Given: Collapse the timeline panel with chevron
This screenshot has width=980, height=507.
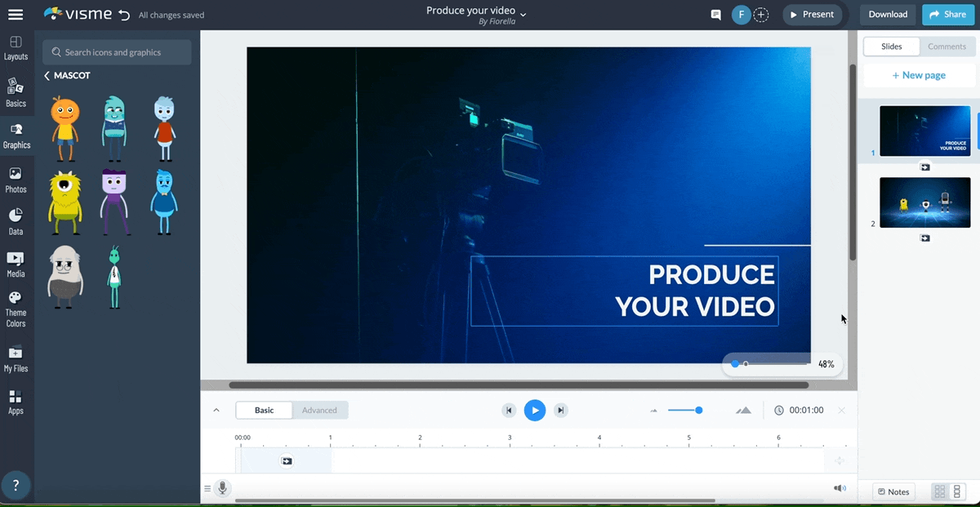Looking at the screenshot, I should click(216, 410).
